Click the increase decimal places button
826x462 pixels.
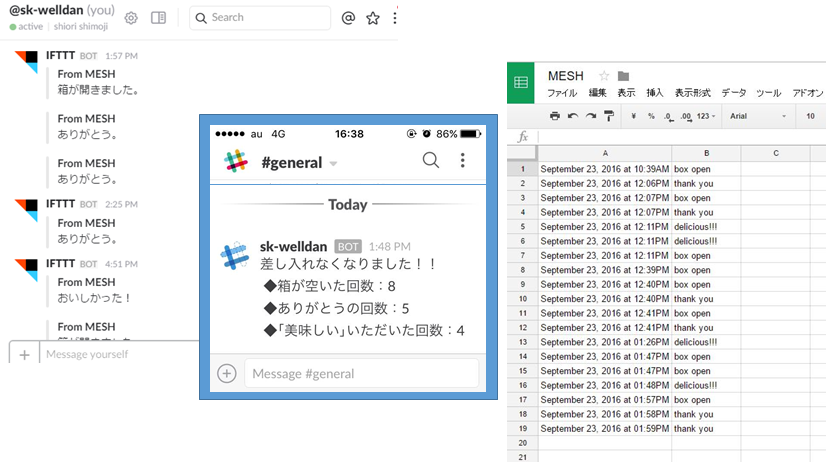(x=686, y=116)
